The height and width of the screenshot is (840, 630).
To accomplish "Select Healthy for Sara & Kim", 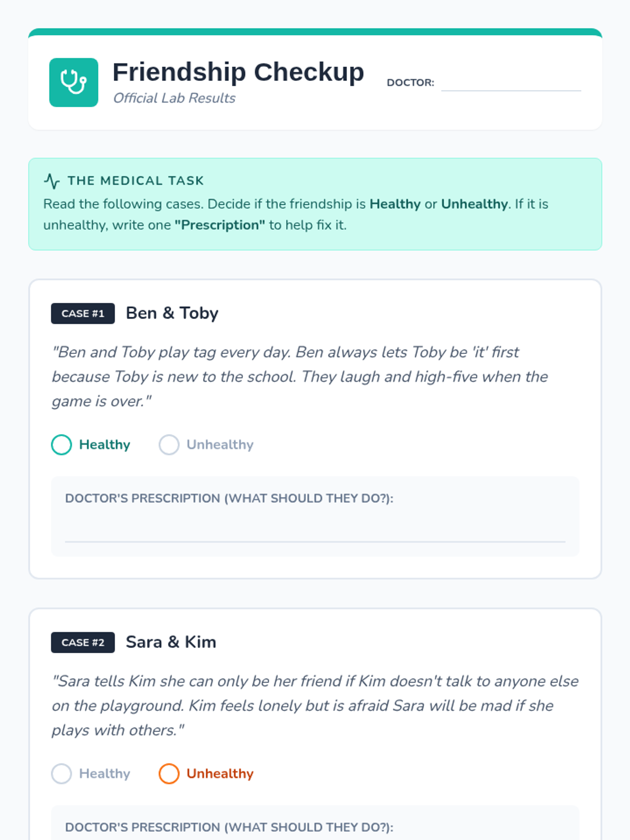I will point(62,773).
